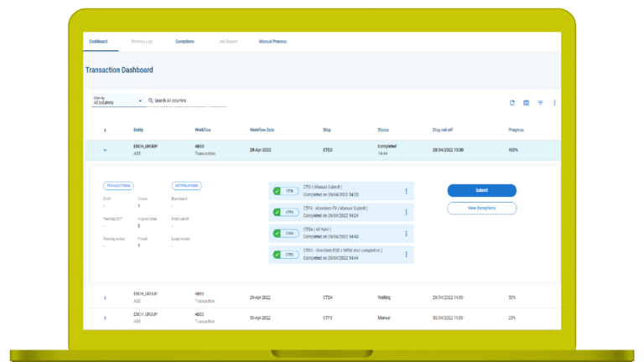Click the refresh icon above the table
This screenshot has height=362, width=644.
(512, 103)
